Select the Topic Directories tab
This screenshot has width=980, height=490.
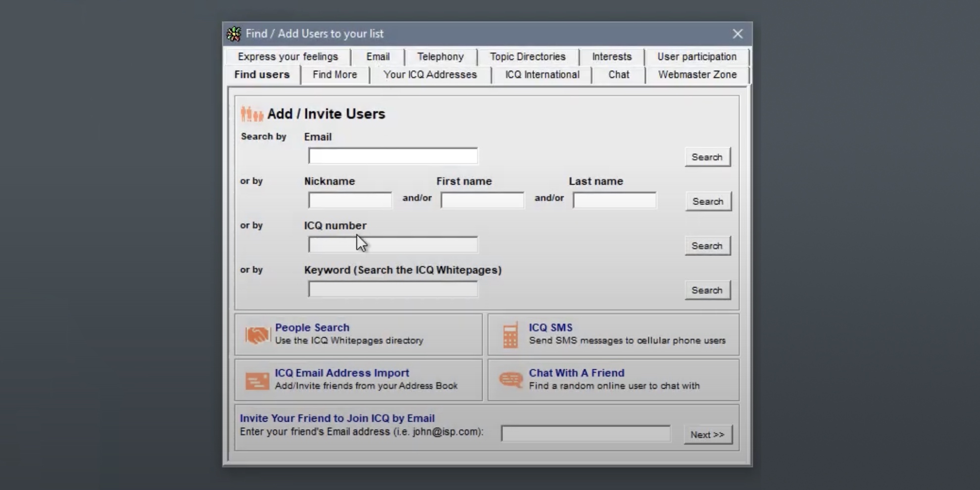click(528, 56)
